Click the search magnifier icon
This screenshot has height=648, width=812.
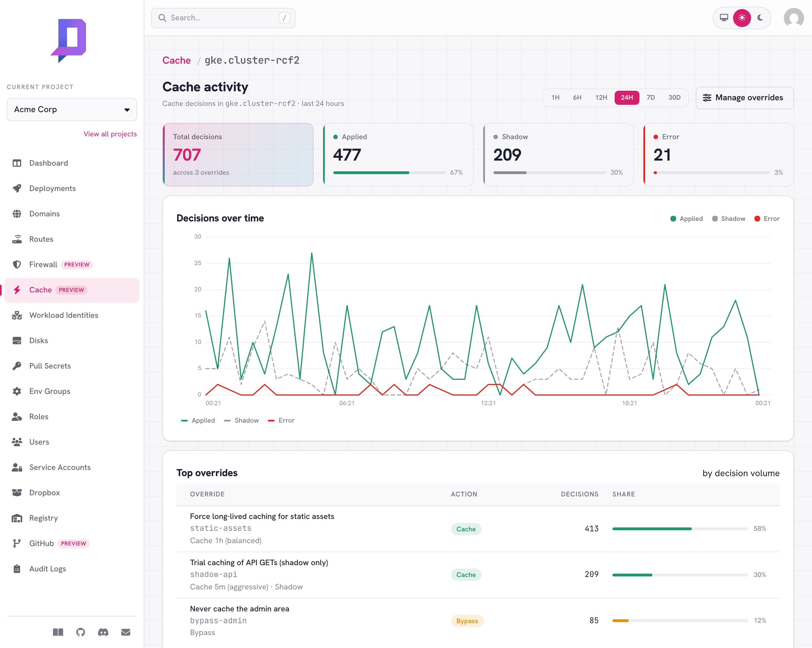(162, 18)
